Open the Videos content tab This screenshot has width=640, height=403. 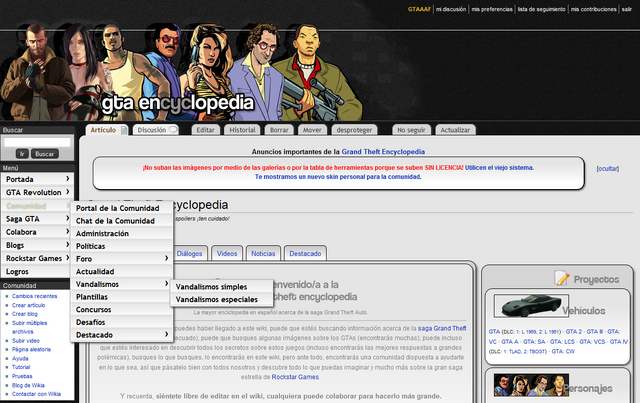pos(227,254)
